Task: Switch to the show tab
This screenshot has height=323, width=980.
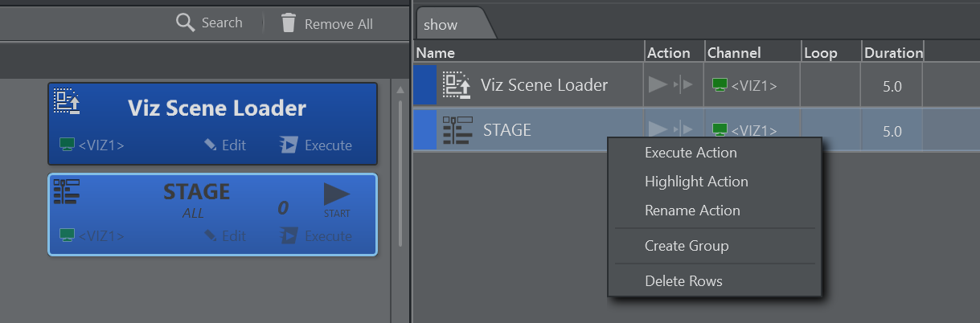Action: click(441, 25)
